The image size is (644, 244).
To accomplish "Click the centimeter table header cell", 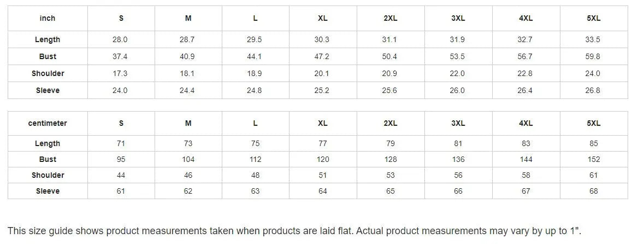I will 48,124.
